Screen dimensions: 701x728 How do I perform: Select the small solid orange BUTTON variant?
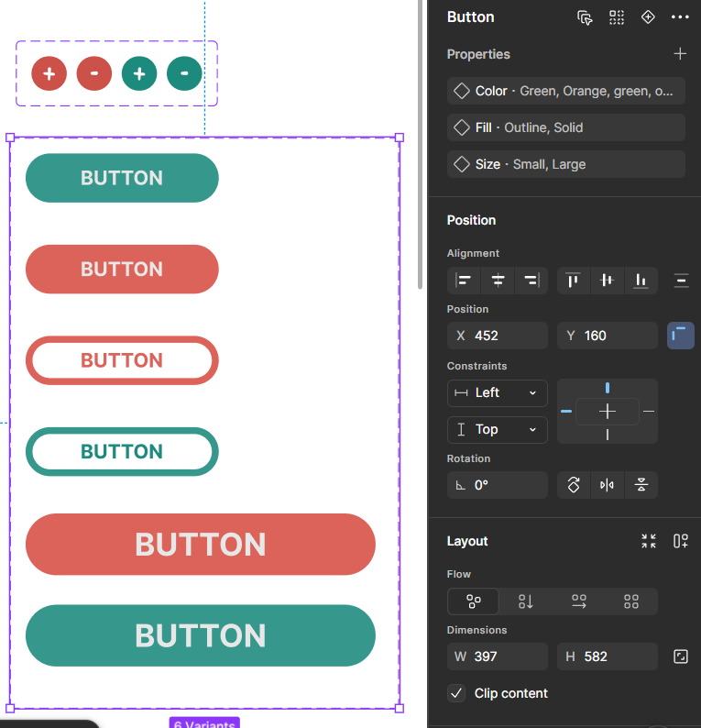[122, 270]
